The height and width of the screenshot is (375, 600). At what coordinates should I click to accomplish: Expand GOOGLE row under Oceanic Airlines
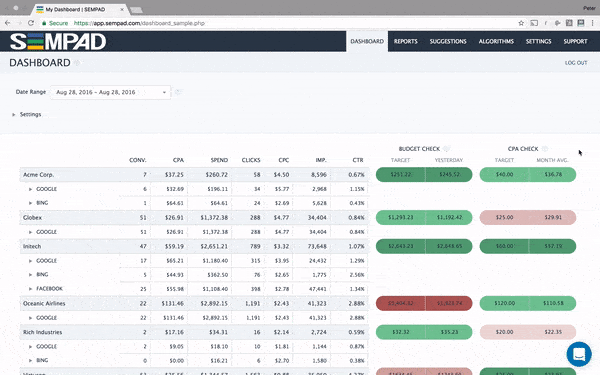click(x=30, y=318)
